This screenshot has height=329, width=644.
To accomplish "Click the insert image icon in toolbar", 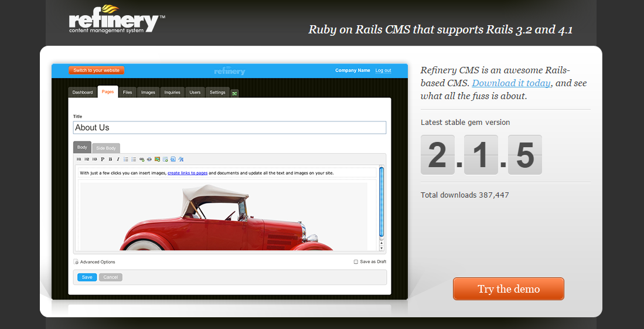I will (157, 159).
